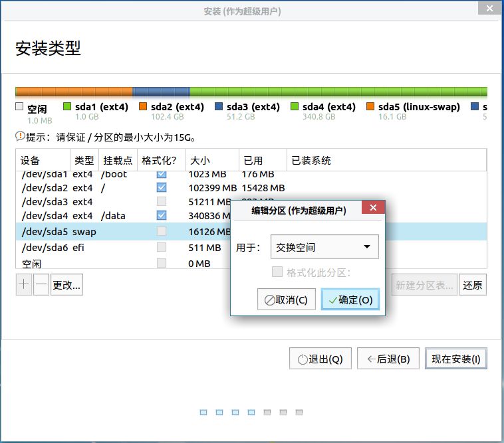Toggle format checkbox for /dev/sda4

(162, 215)
